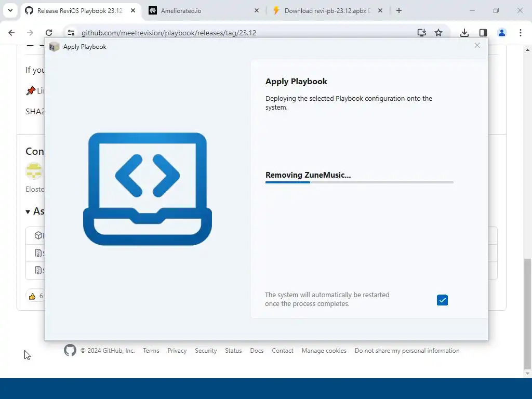Click the thumbs up reaction button
The width and height of the screenshot is (532, 399).
click(35, 296)
